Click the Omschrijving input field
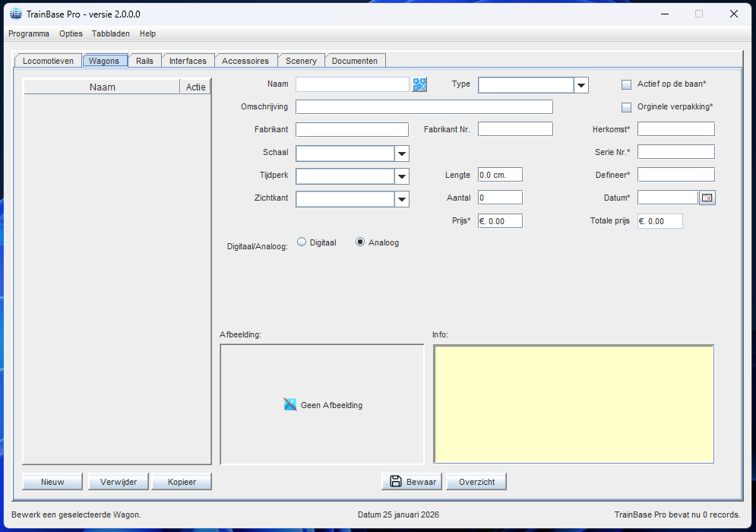 coord(424,106)
